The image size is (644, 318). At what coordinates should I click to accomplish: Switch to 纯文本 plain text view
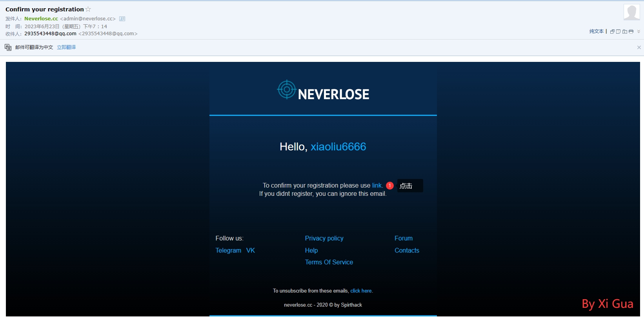pos(596,31)
